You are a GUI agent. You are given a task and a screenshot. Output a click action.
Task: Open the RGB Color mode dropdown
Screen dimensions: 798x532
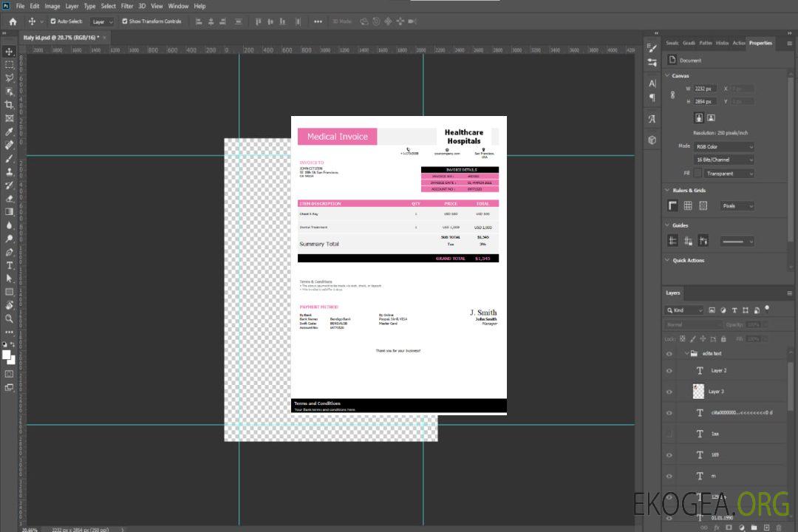pos(723,146)
